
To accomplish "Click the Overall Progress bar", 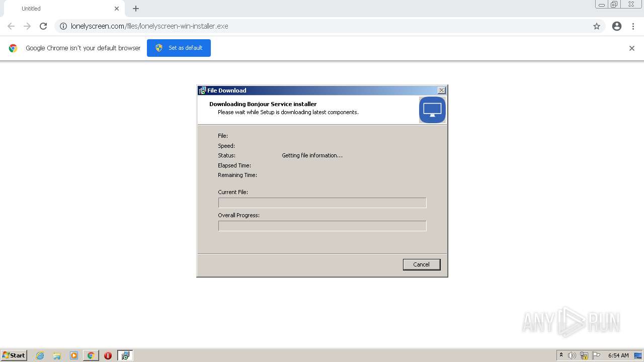I will point(322,226).
